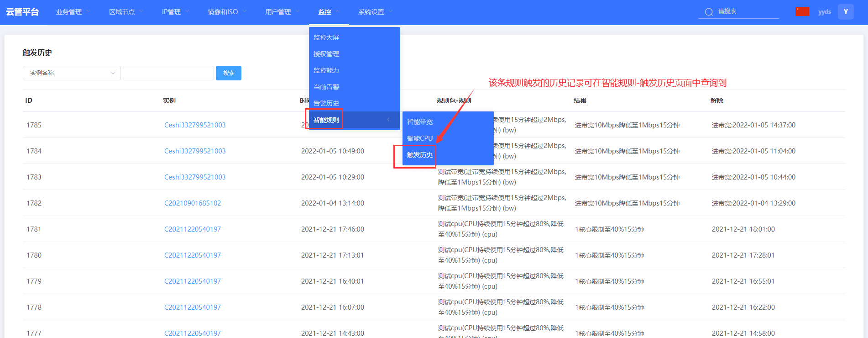Open instance link in row 1777
Image resolution: width=868 pixels, height=338 pixels.
[193, 333]
